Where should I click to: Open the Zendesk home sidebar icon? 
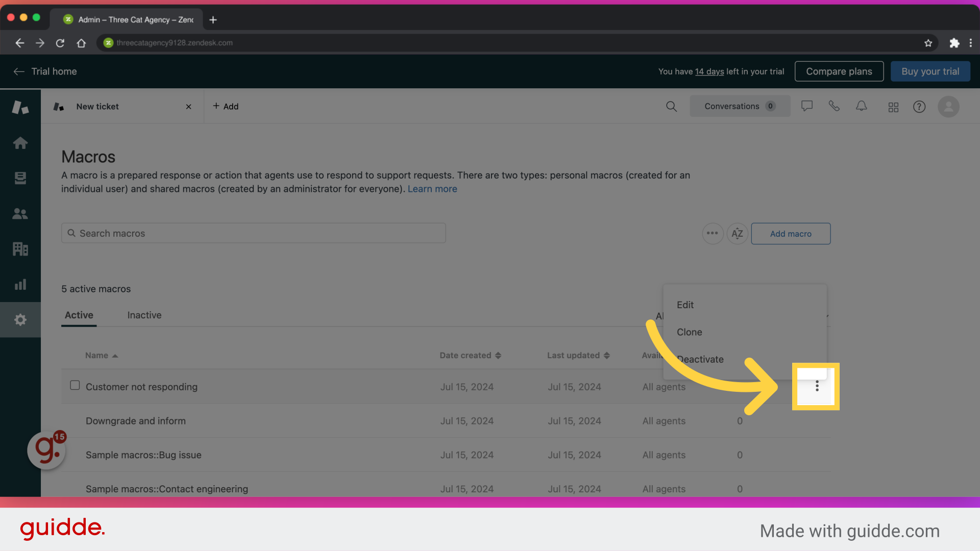20,143
